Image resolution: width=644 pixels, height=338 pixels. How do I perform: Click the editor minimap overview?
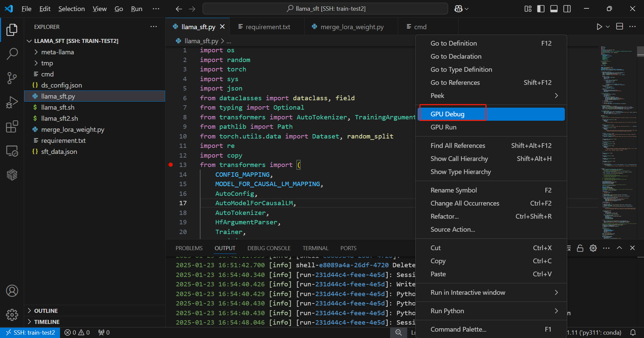[x=617, y=134]
